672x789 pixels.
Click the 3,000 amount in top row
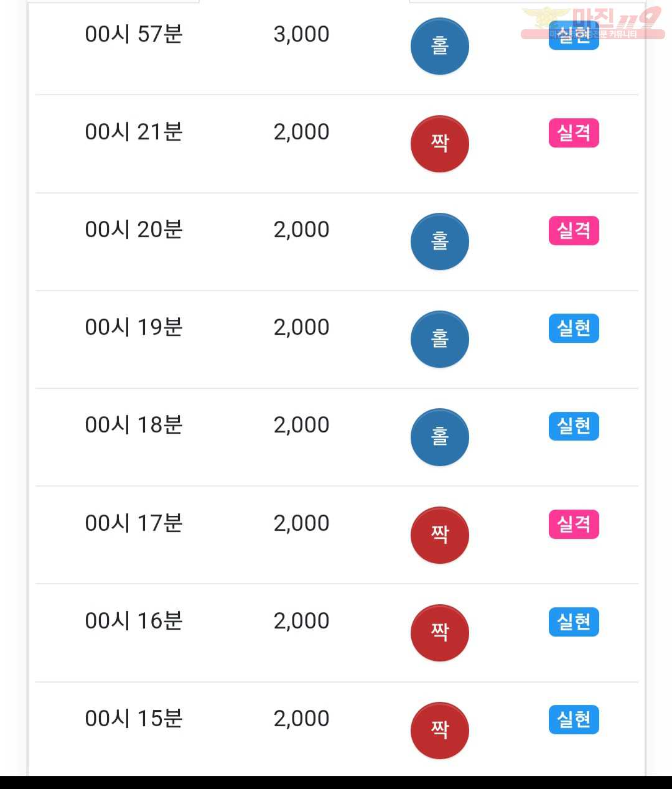tap(301, 34)
